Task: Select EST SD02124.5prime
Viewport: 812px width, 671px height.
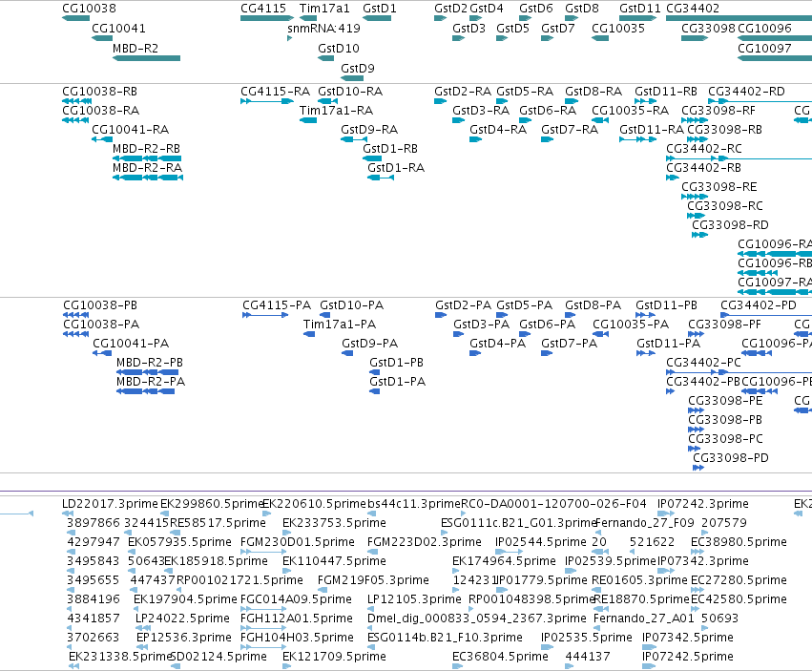Action: tap(218, 657)
